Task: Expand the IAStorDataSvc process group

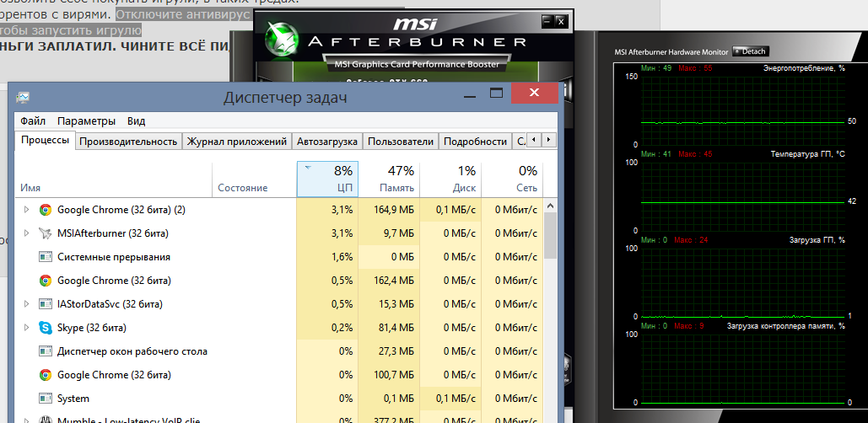Action: click(26, 304)
